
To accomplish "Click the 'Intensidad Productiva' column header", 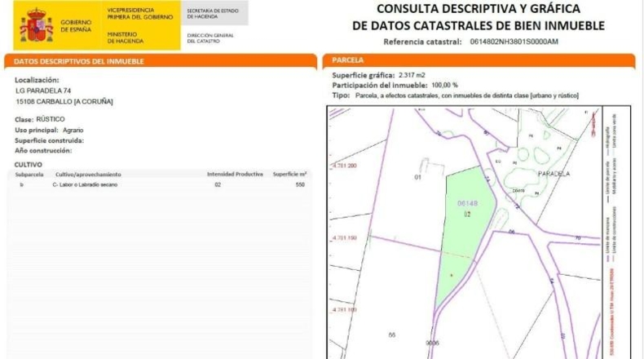I will pos(235,175).
